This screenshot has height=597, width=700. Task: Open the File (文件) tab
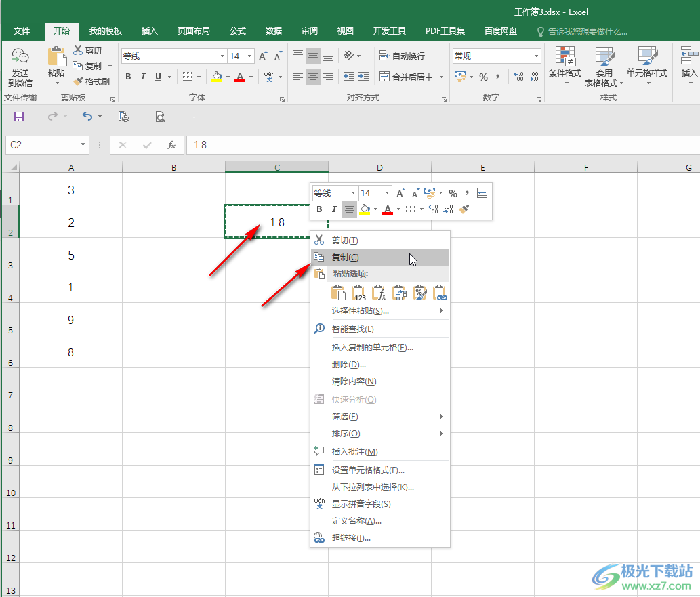click(x=22, y=30)
